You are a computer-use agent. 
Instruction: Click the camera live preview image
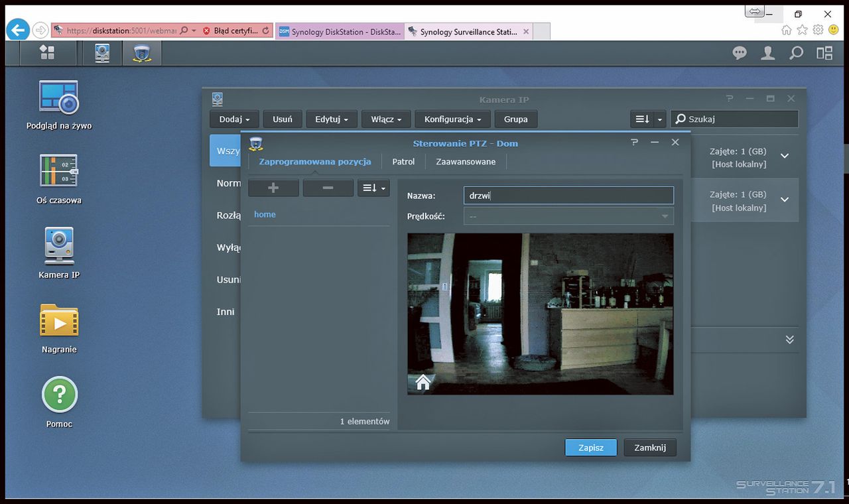[x=540, y=314]
